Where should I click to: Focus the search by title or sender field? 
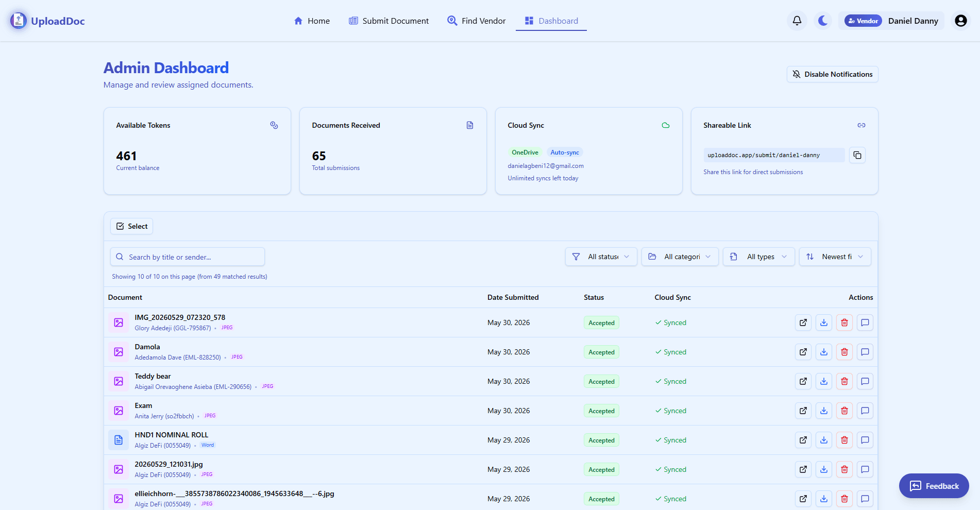click(188, 257)
